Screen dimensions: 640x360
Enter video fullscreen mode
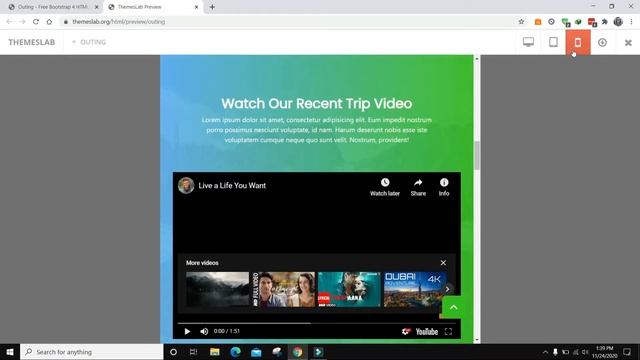click(448, 331)
